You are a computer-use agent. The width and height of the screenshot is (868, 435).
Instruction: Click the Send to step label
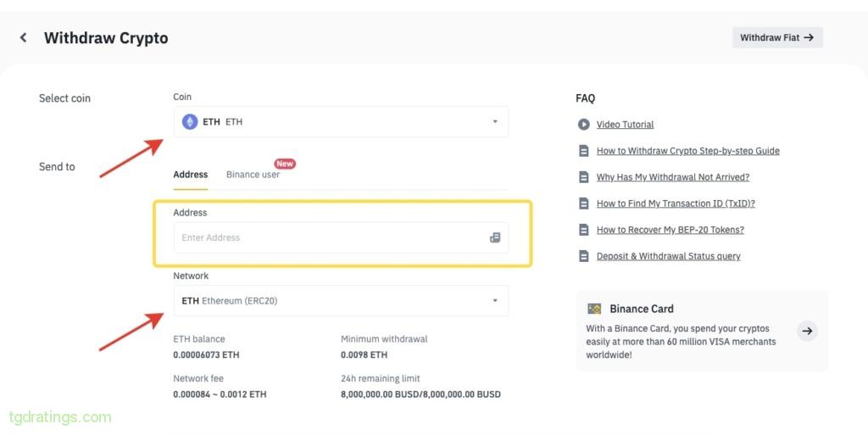pos(57,166)
